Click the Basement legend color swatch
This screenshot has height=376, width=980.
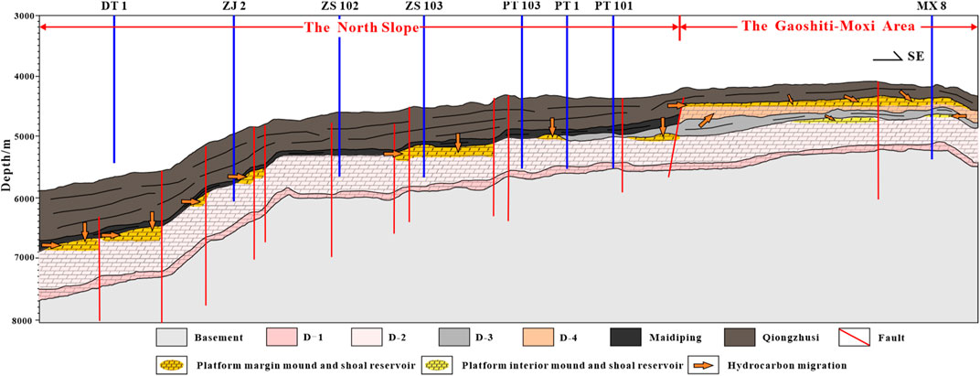pyautogui.click(x=171, y=338)
